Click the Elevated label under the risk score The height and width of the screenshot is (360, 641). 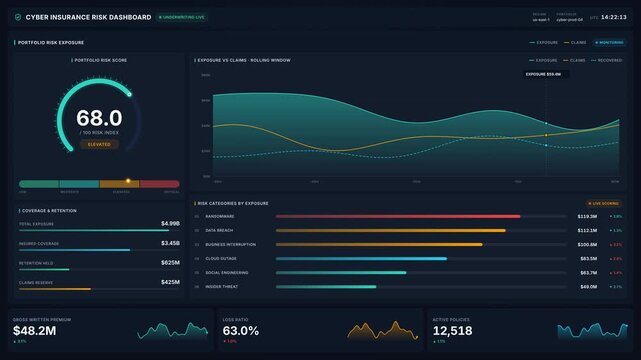point(99,145)
